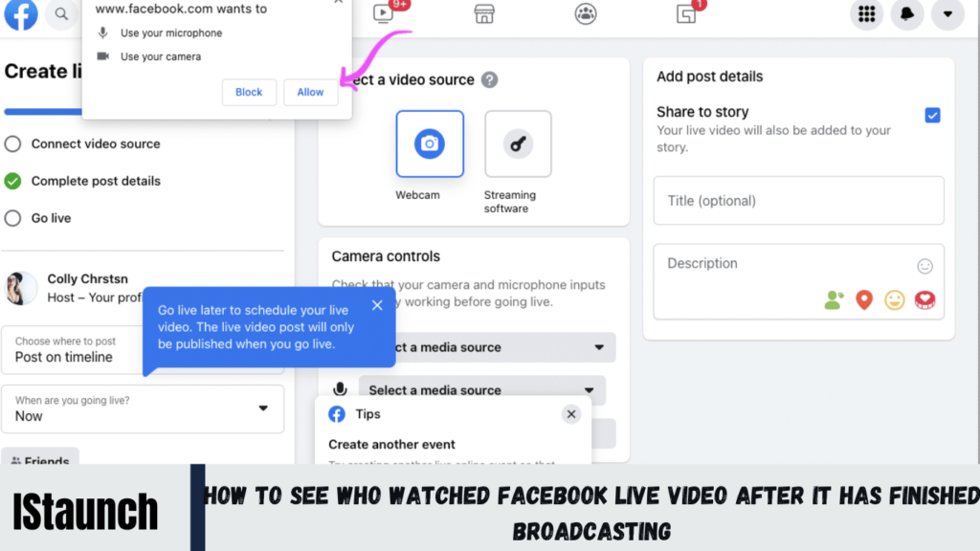Open the apps menu grid icon
The height and width of the screenshot is (551, 980).
(x=866, y=15)
